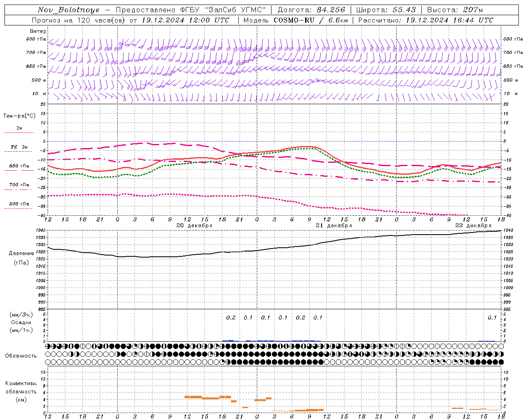Click the 500 м wind level label on the left
The width and height of the screenshot is (525, 420).
point(39,80)
